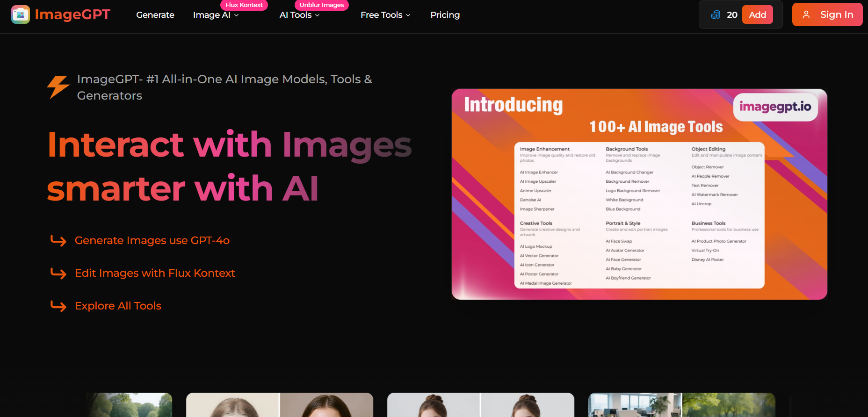Expand the AI Tools dropdown menu
The height and width of the screenshot is (417, 868).
300,15
